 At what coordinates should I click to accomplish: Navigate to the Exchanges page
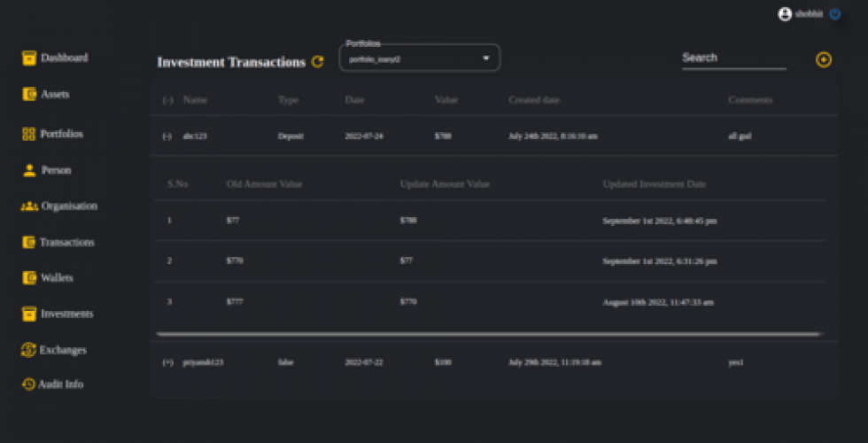coord(63,350)
